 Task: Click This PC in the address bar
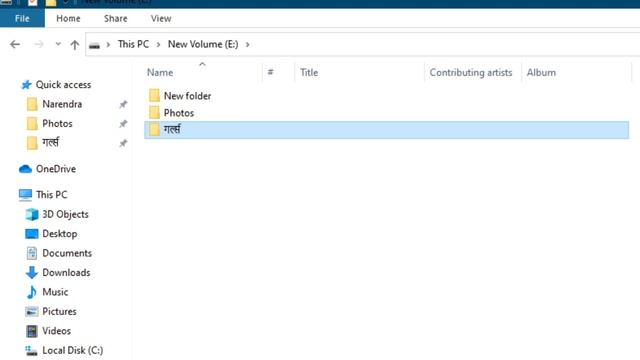(133, 44)
